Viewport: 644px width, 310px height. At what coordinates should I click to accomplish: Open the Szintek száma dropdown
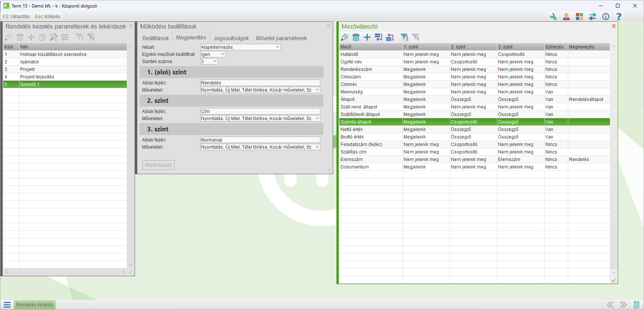click(x=215, y=62)
